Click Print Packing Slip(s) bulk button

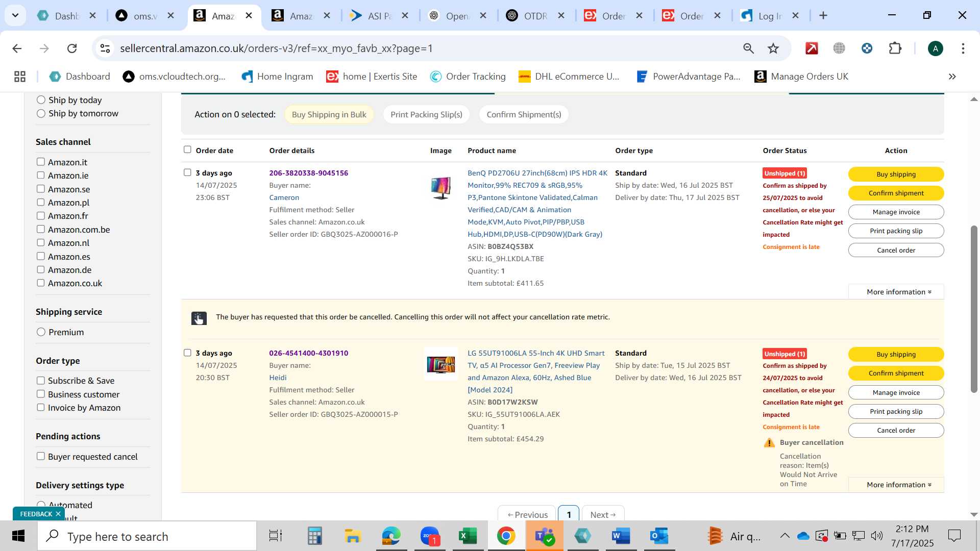426,114
